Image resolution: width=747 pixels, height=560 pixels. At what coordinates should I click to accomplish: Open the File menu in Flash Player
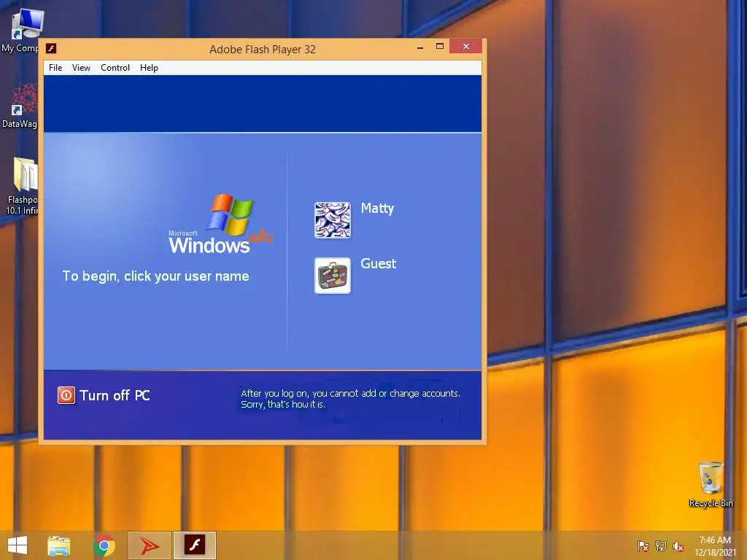click(55, 68)
